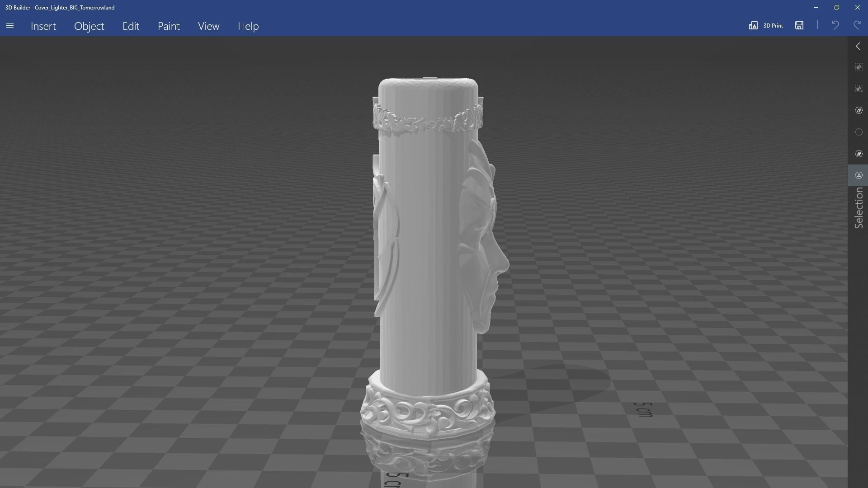The height and width of the screenshot is (488, 868).
Task: Switch to the Paint menu
Action: 169,26
